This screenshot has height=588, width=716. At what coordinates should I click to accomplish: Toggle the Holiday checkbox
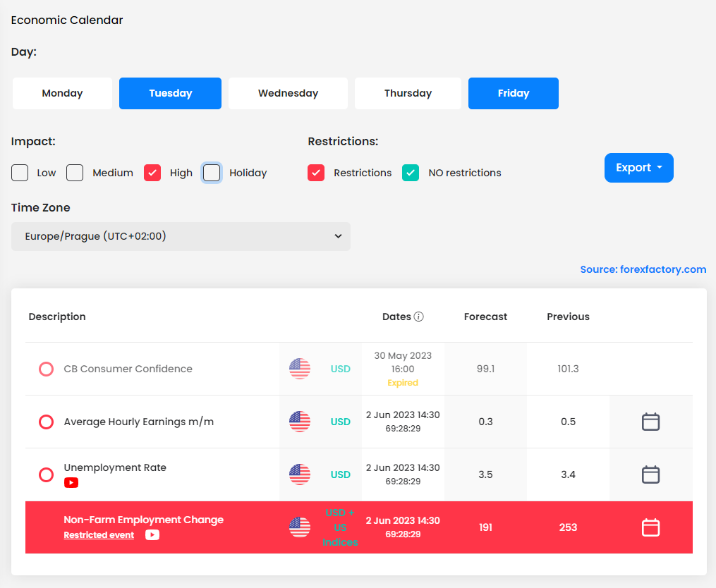coord(212,173)
